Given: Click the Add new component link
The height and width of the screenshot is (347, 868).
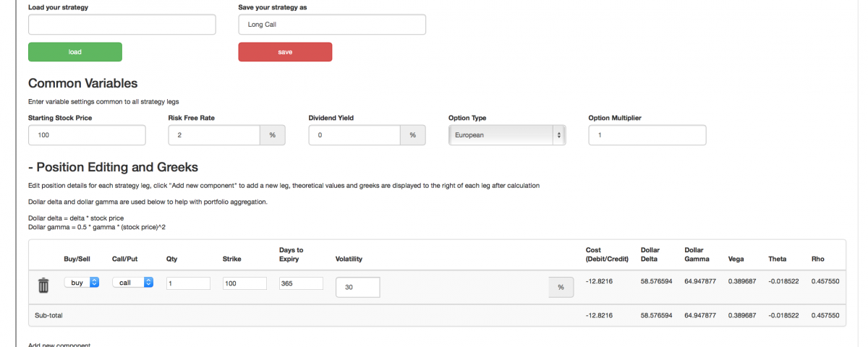Looking at the screenshot, I should (59, 345).
